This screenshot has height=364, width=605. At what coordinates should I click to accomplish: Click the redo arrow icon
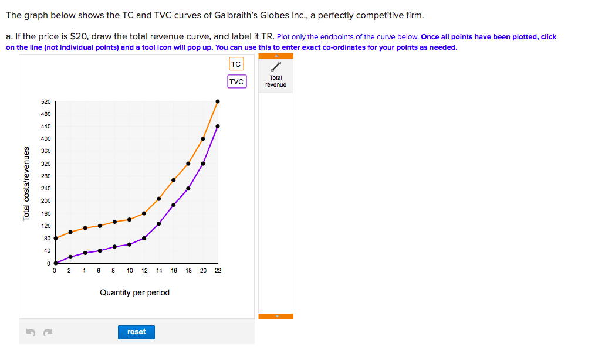47,332
